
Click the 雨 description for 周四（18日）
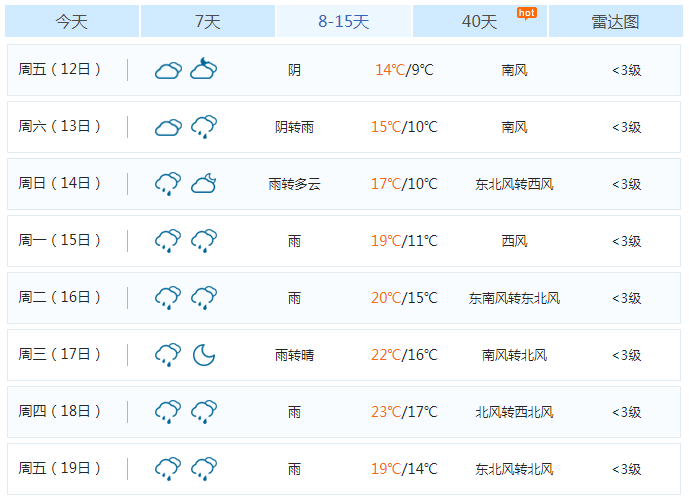[x=294, y=412]
